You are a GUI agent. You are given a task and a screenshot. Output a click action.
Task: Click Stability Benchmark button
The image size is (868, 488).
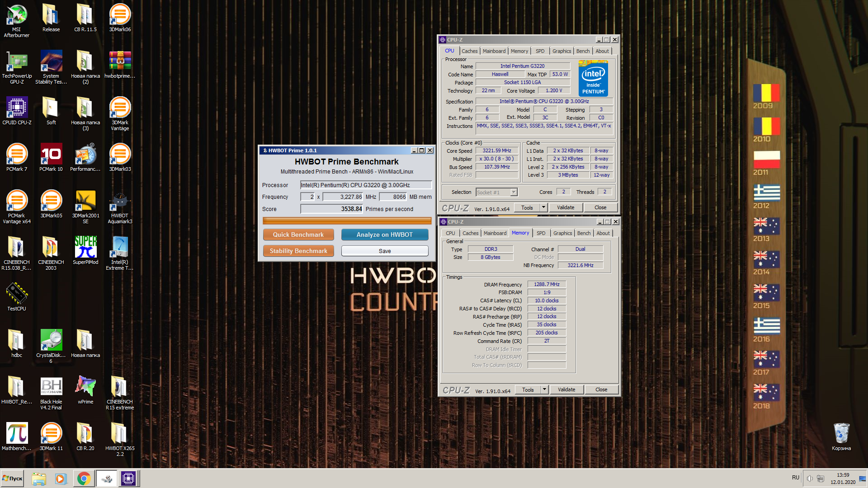coord(298,251)
